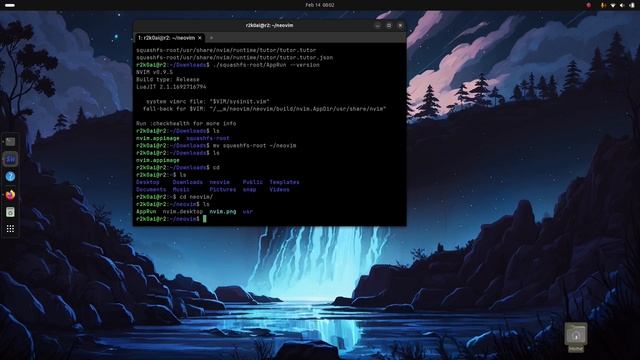Viewport: 640px width, 360px height.
Task: Click 'Music' directory in ls output
Action: (x=181, y=189)
